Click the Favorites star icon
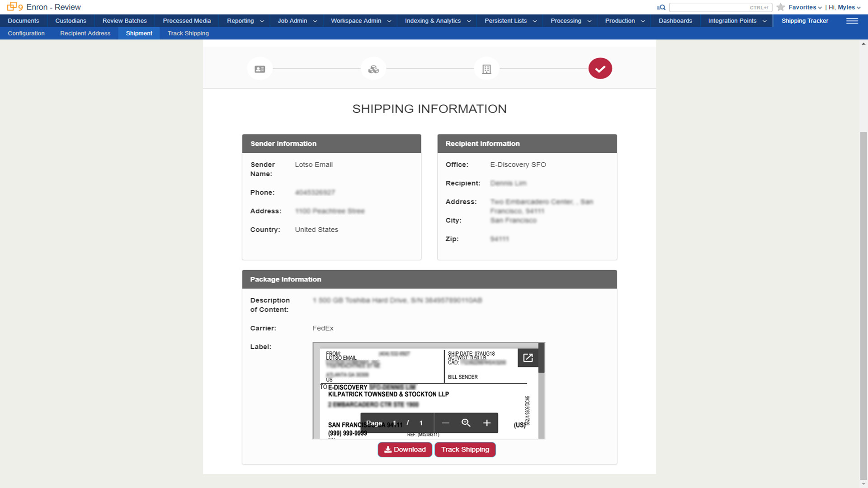Screen dimensions: 868x488 tap(781, 7)
